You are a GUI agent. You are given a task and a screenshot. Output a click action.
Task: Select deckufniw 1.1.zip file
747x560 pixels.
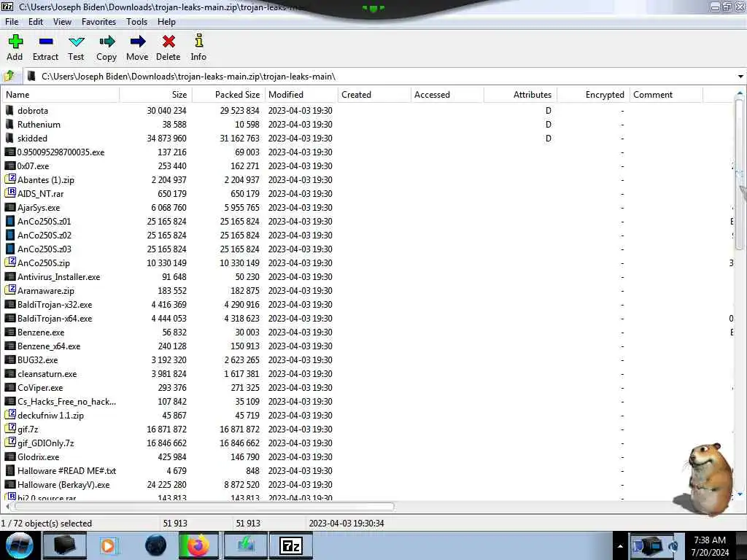click(50, 415)
